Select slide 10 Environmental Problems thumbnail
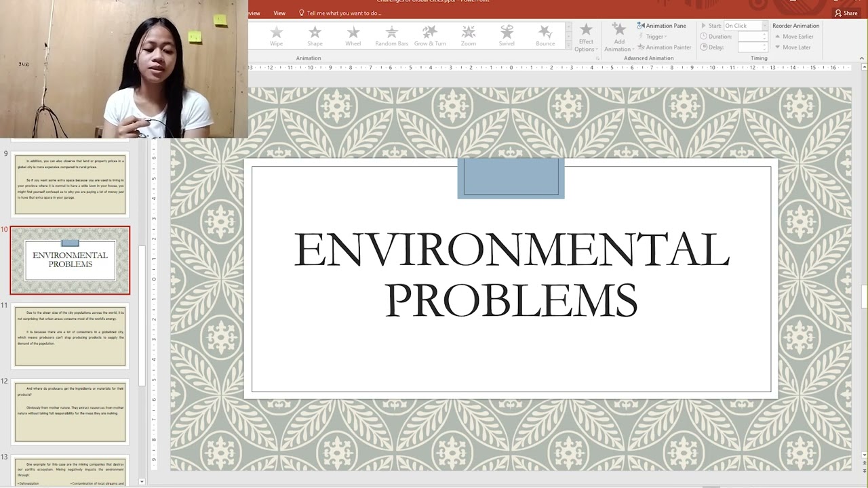 (x=70, y=260)
